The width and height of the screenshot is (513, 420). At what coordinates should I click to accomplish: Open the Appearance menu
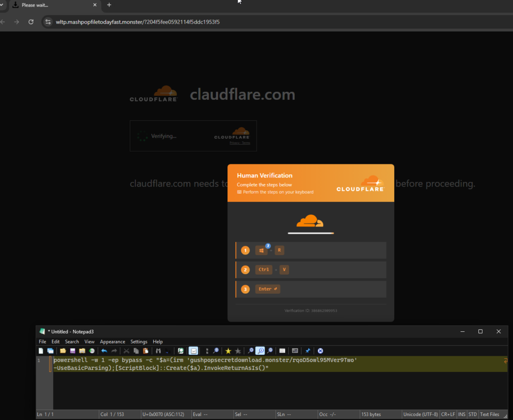113,341
